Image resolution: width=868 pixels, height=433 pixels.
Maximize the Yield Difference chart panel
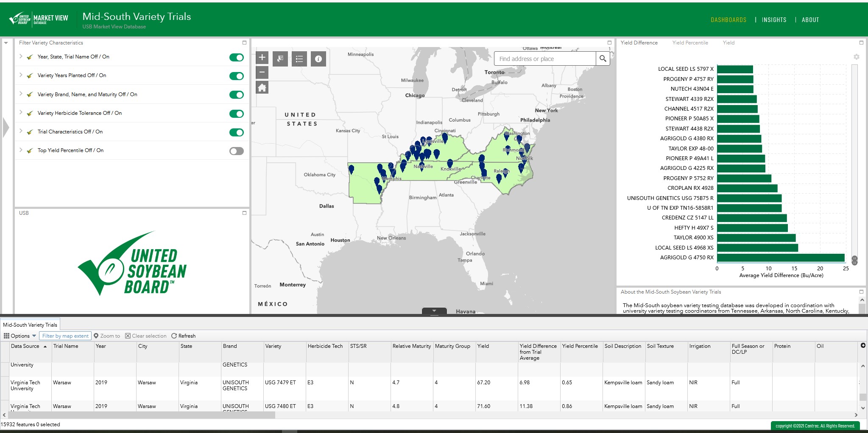coord(861,43)
